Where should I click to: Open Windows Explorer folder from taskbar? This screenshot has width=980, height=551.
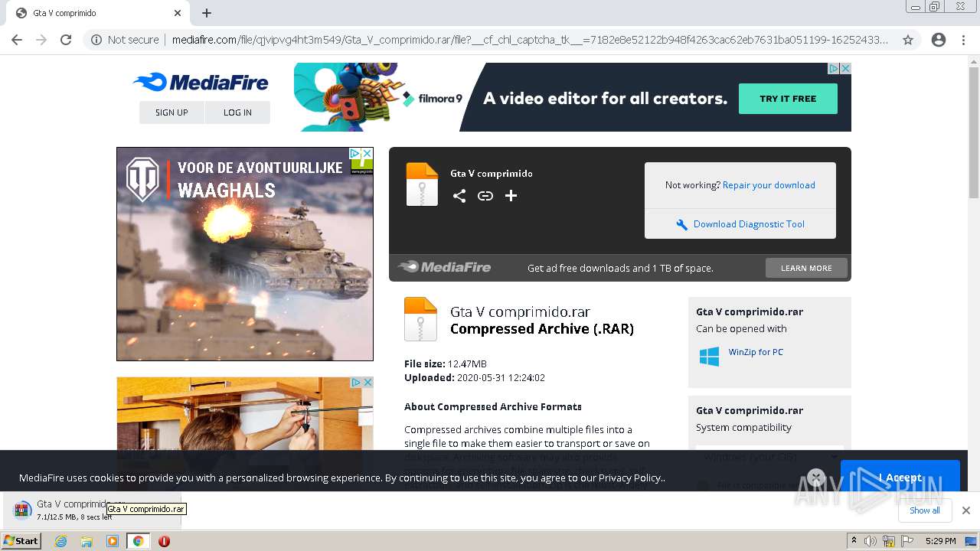point(87,541)
